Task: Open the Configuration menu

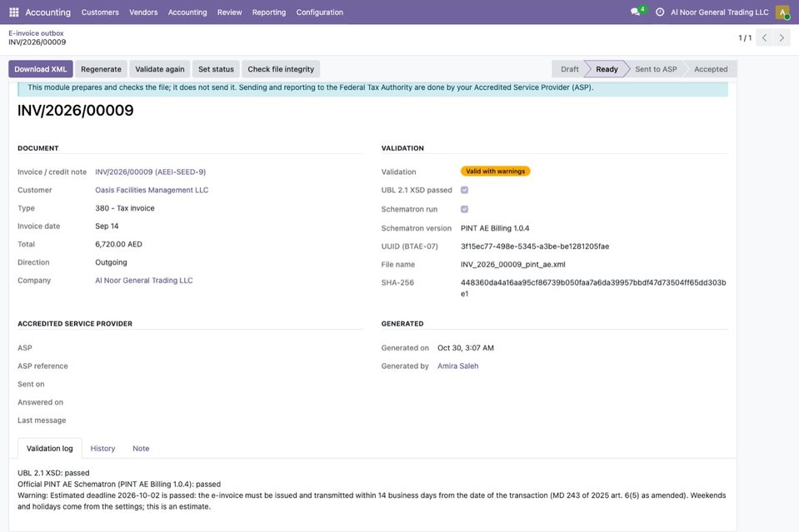Action: pyautogui.click(x=319, y=12)
